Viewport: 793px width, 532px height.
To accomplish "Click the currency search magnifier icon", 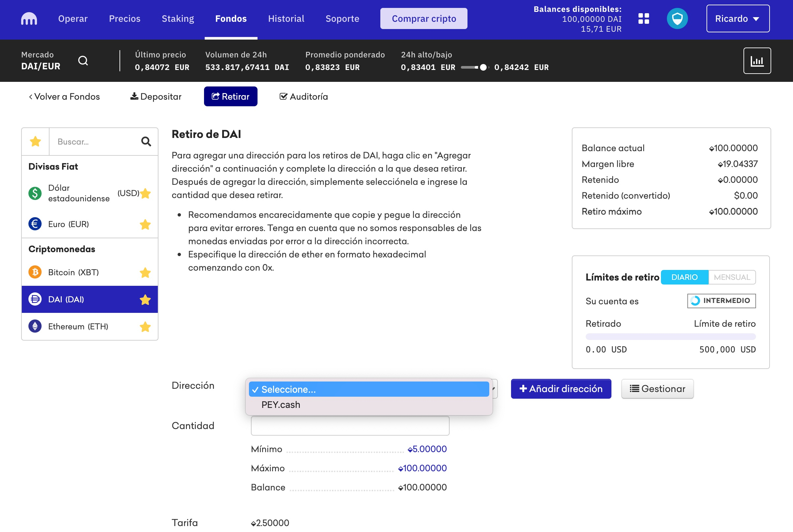I will 146,141.
